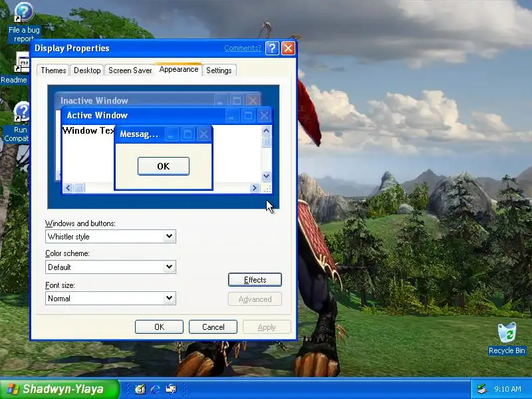Screen dimensions: 532x399
Task: Click the Window Text in preview
Action: [x=88, y=130]
